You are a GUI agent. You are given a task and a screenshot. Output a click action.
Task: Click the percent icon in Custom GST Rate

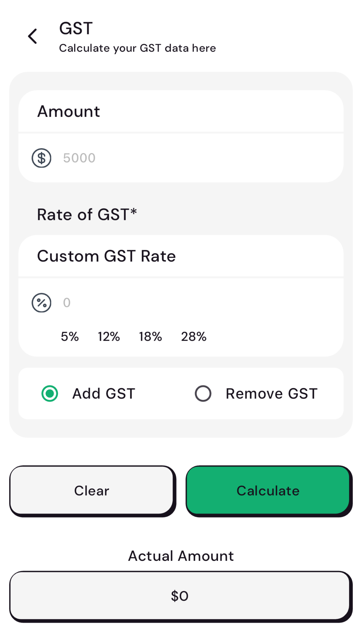point(41,303)
